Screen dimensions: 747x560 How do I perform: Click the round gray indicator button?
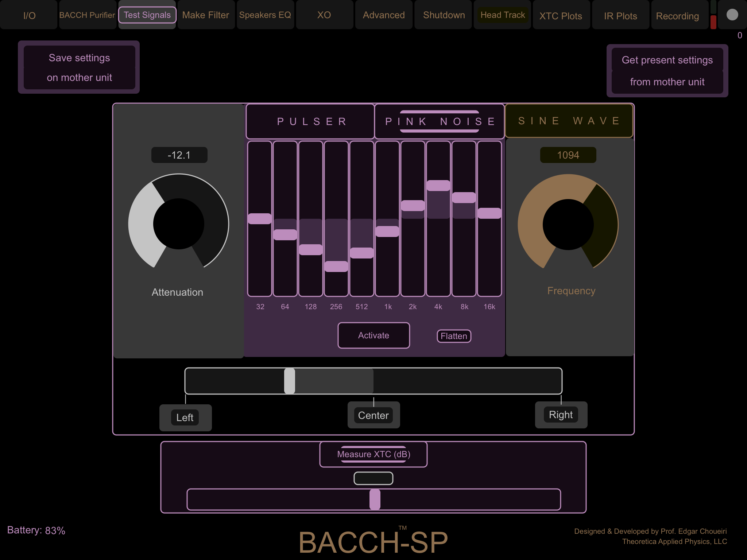[x=732, y=15]
